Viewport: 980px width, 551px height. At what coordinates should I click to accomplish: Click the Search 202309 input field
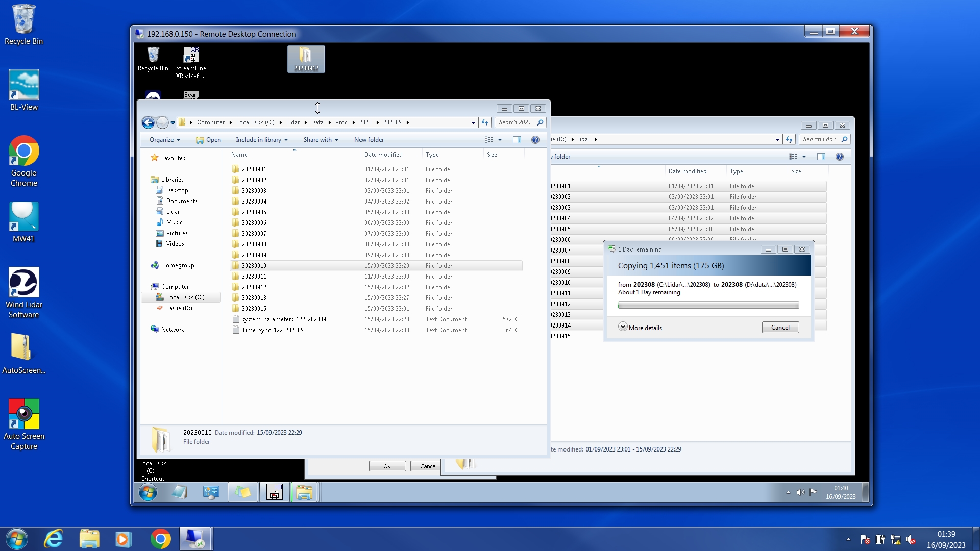516,122
